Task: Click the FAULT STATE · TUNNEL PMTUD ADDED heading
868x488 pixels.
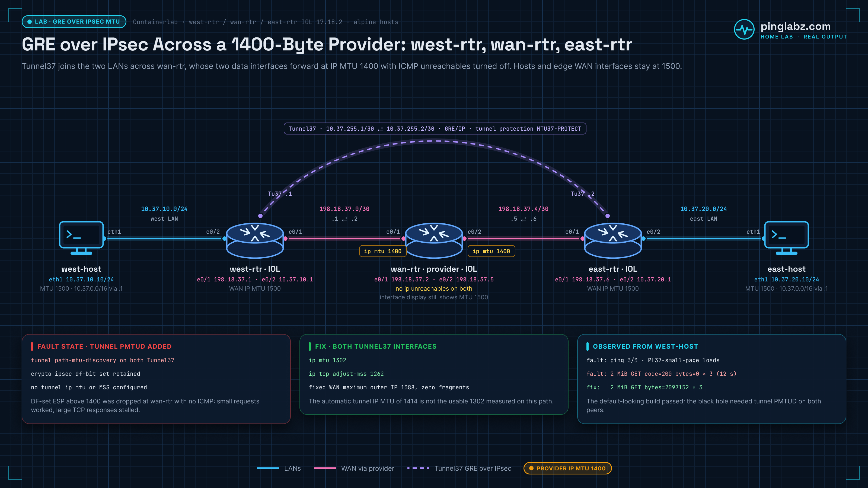Action: (x=104, y=346)
